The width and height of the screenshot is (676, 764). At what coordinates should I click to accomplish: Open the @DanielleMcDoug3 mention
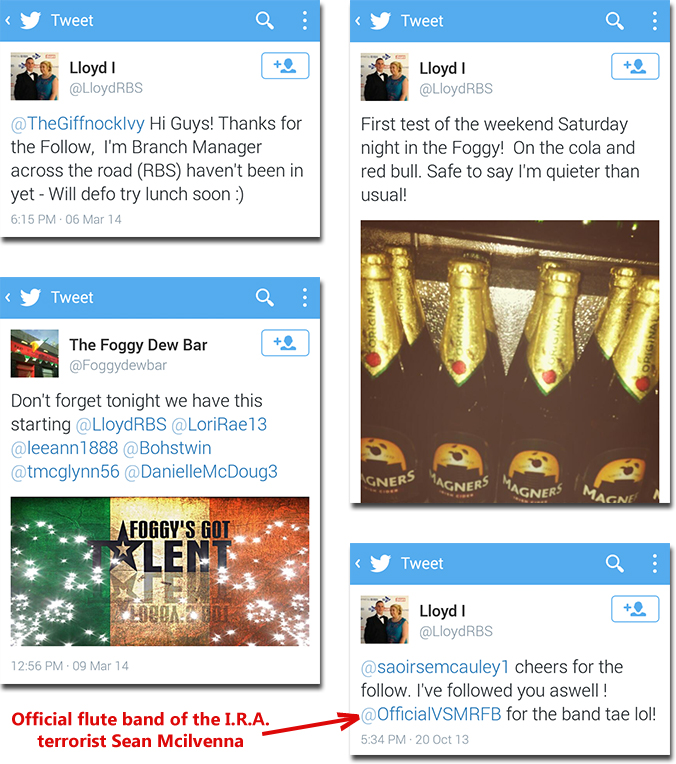[201, 472]
